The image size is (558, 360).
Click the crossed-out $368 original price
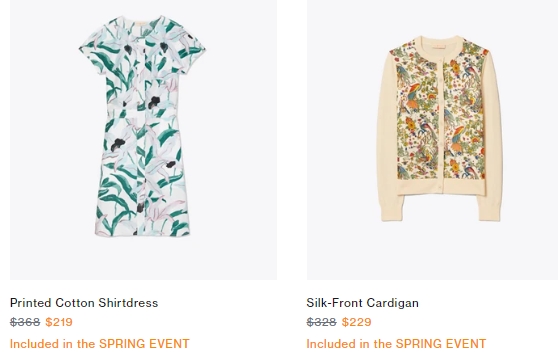click(25, 322)
